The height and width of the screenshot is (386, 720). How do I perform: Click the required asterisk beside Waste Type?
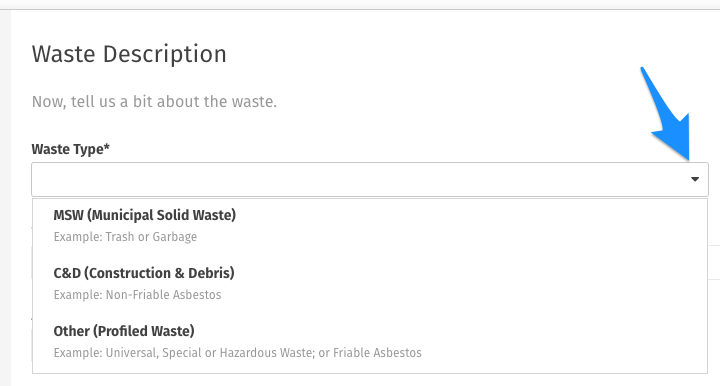click(x=107, y=147)
